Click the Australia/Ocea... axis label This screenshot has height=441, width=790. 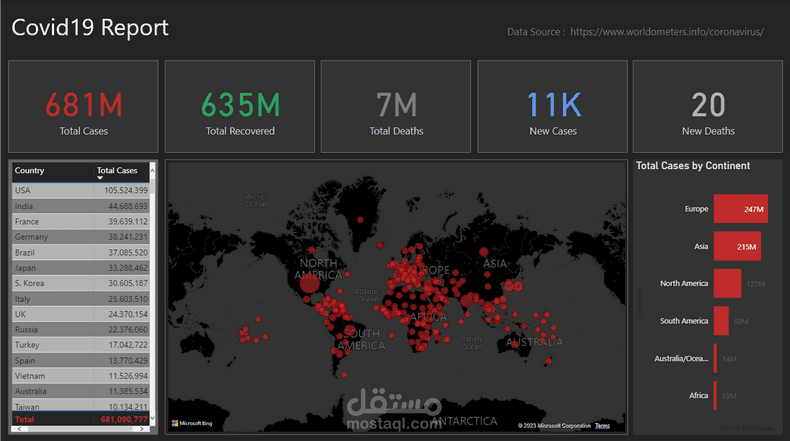click(681, 358)
